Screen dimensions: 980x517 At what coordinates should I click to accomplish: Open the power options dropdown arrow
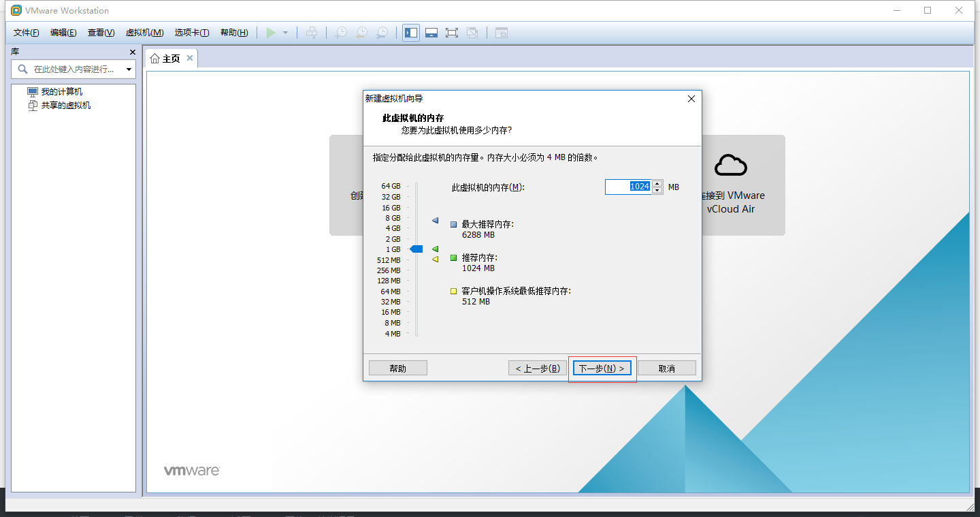tap(286, 33)
